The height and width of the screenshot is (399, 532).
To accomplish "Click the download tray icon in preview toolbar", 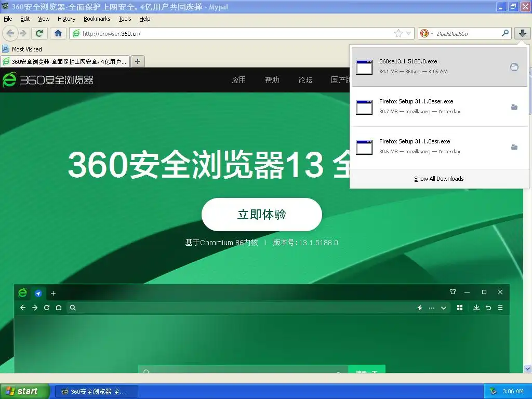I will [x=476, y=308].
